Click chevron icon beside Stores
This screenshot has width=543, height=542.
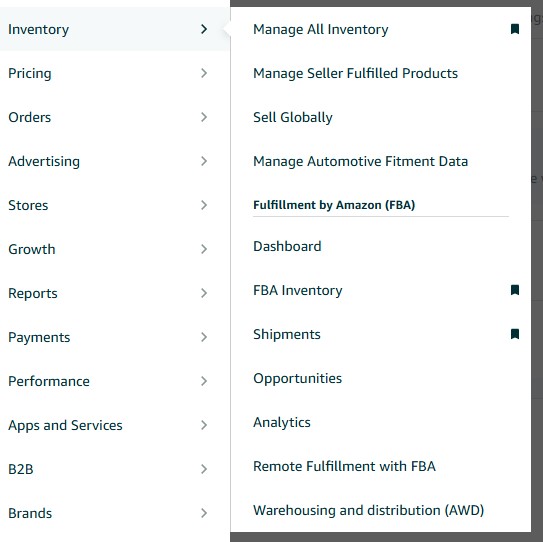coord(204,205)
